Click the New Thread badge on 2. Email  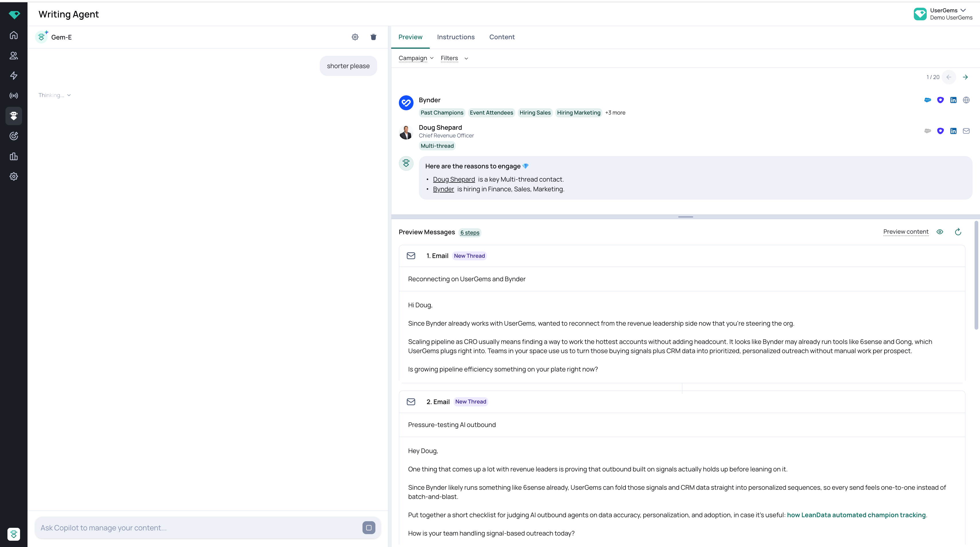coord(471,402)
